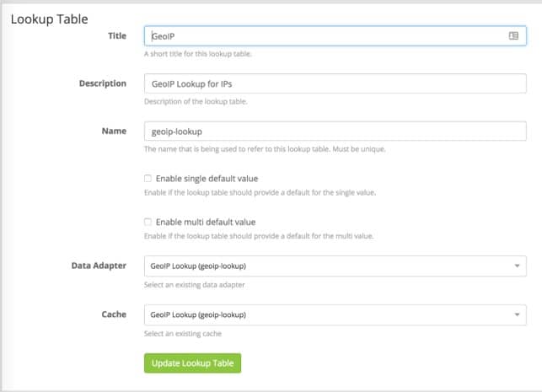Click into the Description input field
Viewport: 542px width, 392px height.
pos(335,84)
